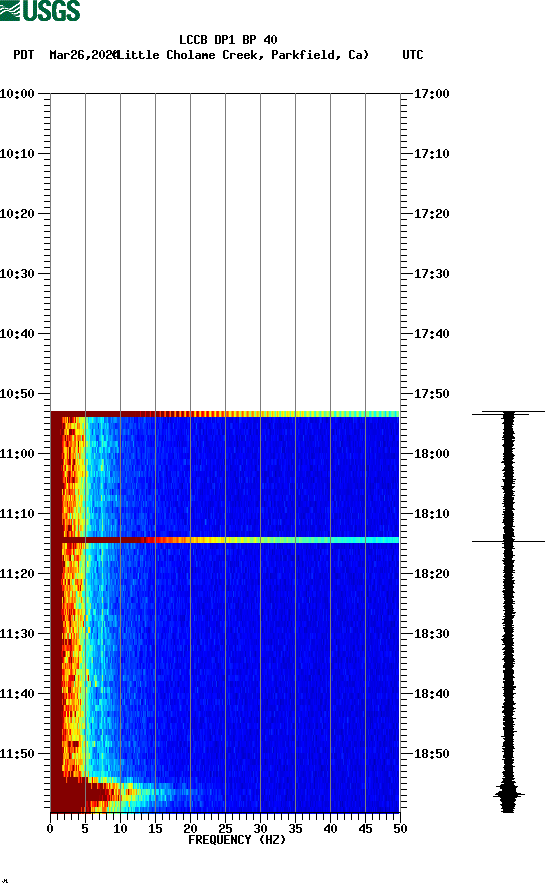
Task: Click the 18:40 UTC time label
Action: (431, 694)
